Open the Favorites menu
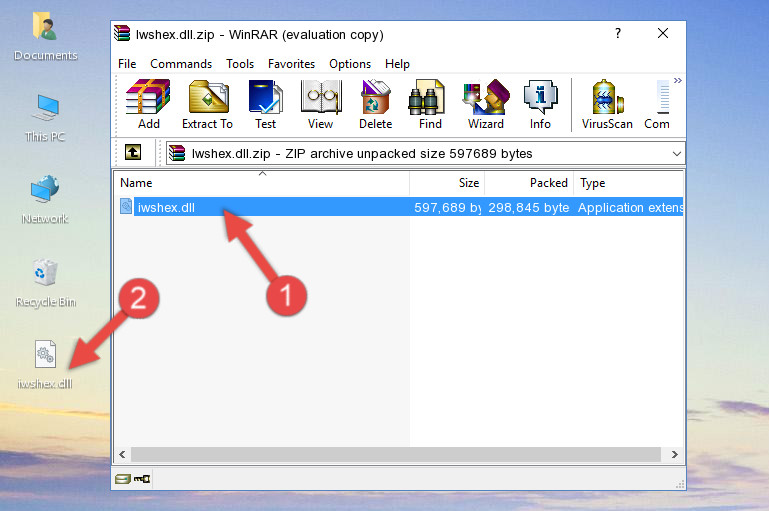The height and width of the screenshot is (511, 769). tap(291, 64)
